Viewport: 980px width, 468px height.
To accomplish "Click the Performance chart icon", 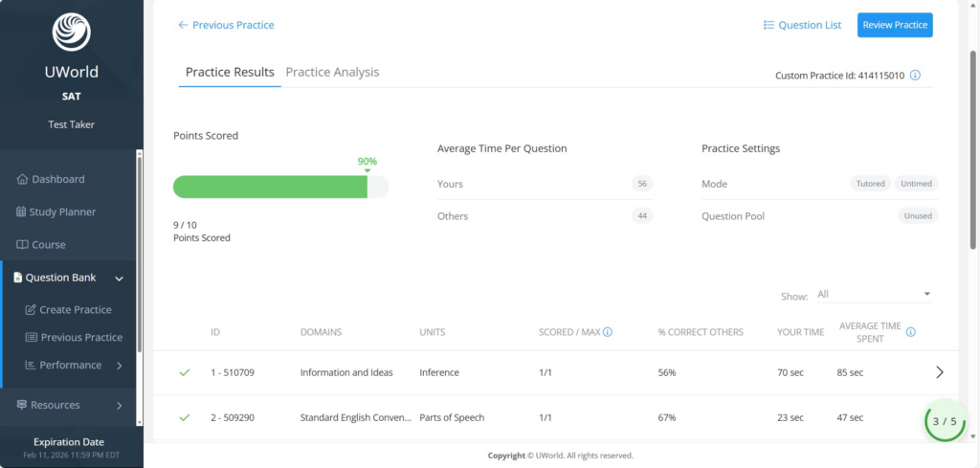I will point(30,365).
